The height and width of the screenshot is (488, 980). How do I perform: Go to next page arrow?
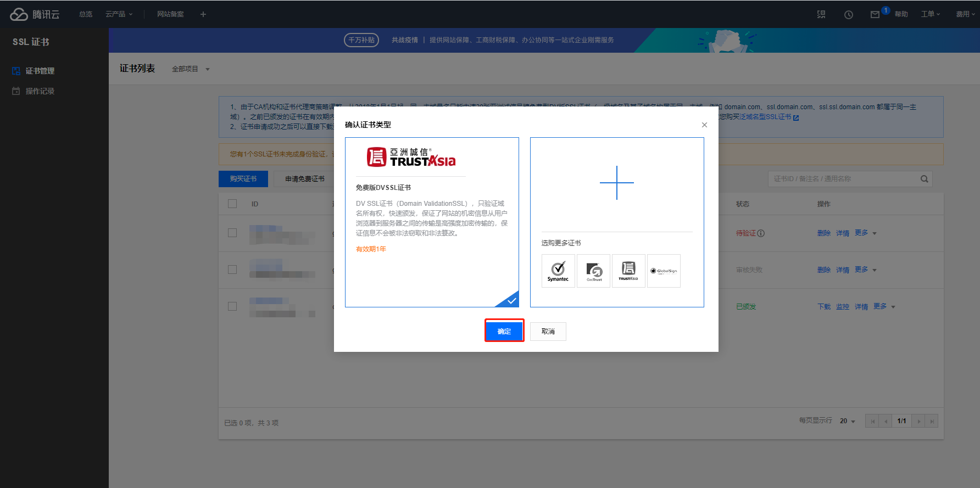[x=918, y=421]
